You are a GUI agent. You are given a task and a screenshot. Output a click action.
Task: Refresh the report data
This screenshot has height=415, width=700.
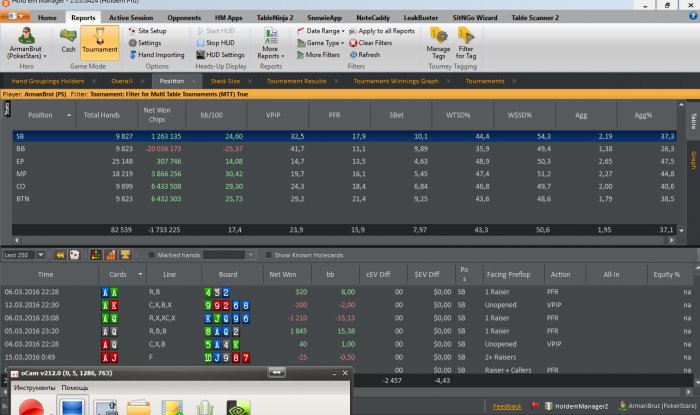pos(365,55)
